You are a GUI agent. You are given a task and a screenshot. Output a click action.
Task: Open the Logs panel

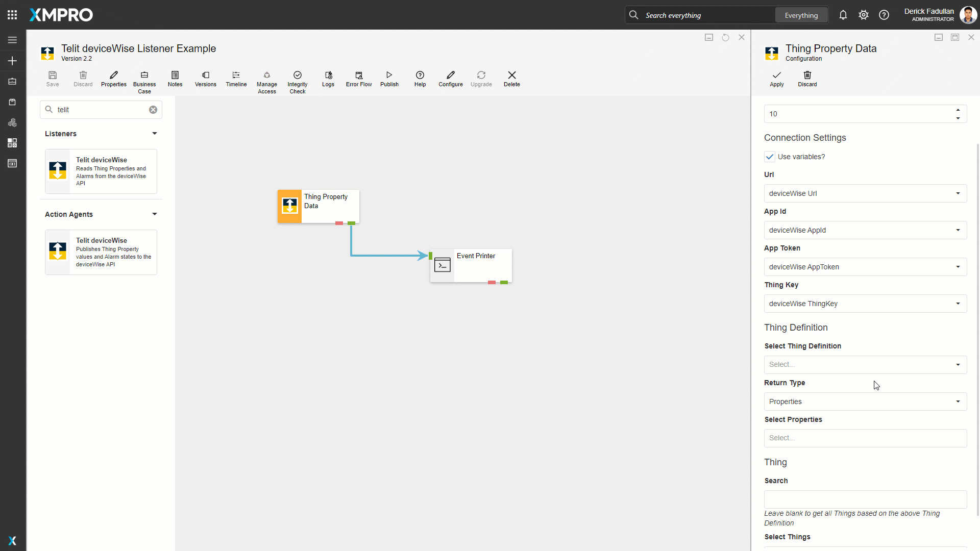(328, 79)
